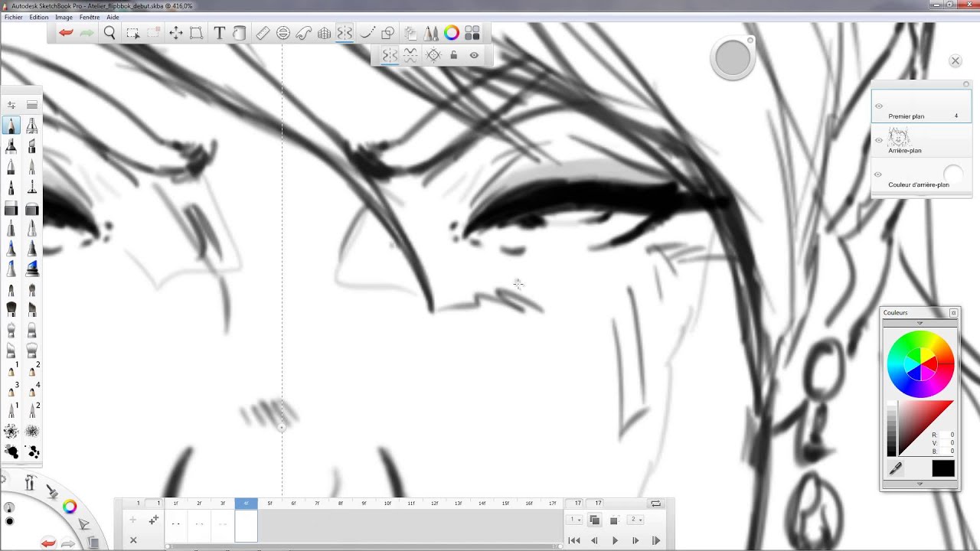Step to the previous frame
Screen dimensions: 980x551
pos(594,541)
